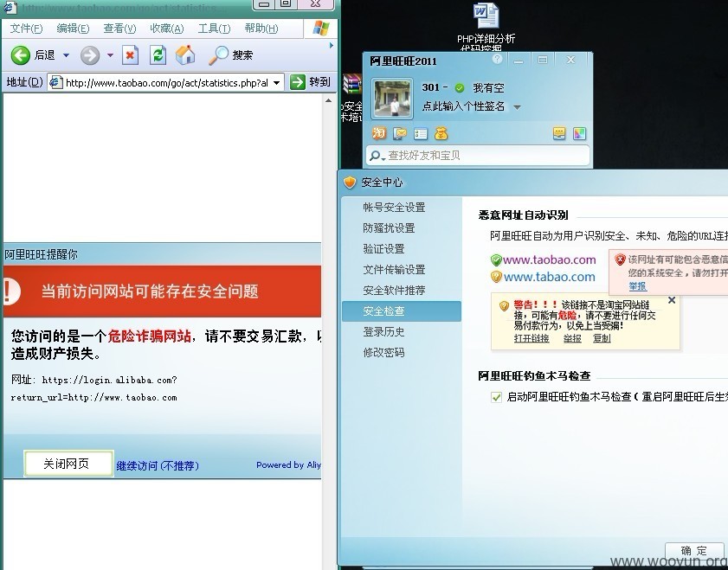Image resolution: width=728 pixels, height=570 pixels.
Task: Click 点此输入个性签名 signature text
Action: point(463,106)
